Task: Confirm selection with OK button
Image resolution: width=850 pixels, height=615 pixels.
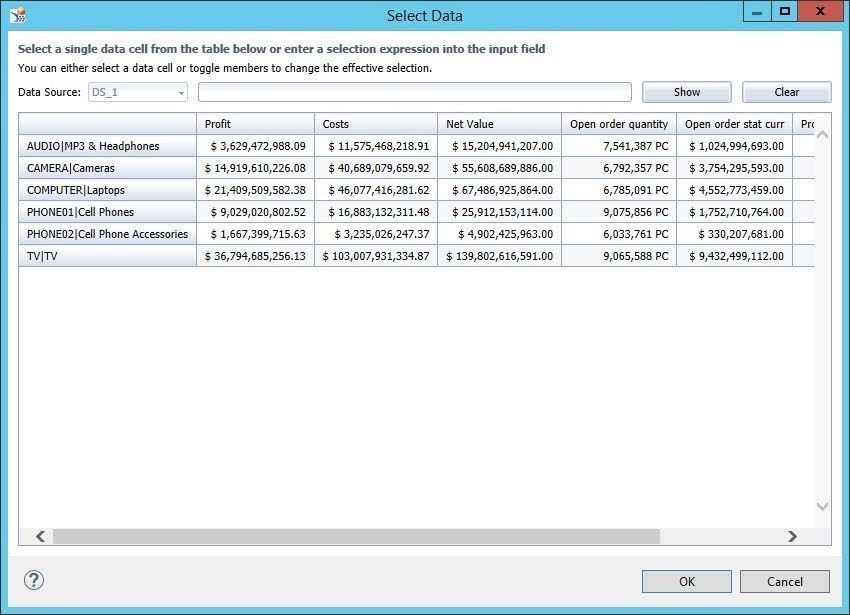Action: [686, 581]
